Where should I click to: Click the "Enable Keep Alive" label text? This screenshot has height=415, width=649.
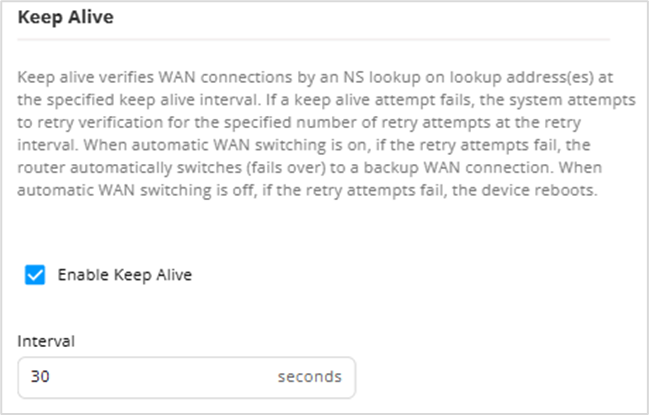(124, 275)
